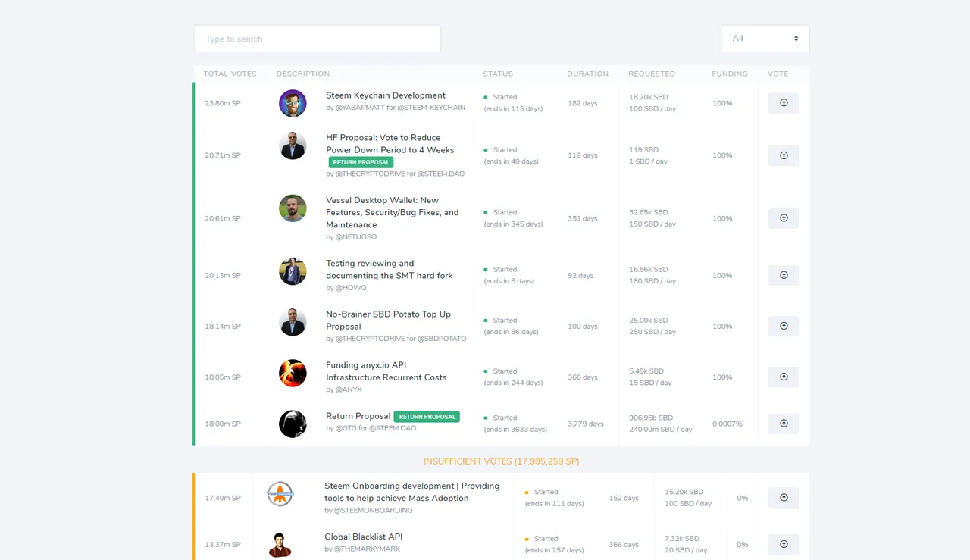Viewport: 970px width, 560px height.
Task: Click the Total Votes column header
Action: (x=230, y=74)
